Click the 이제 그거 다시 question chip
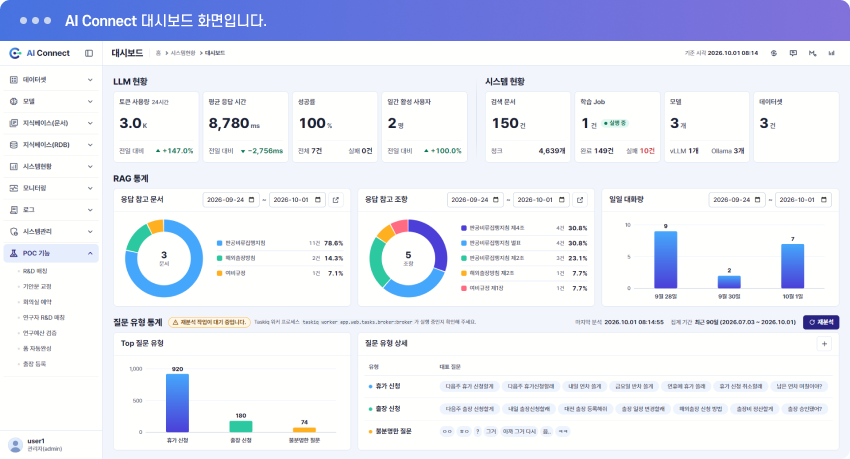Viewport: 850px width, 459px height. click(519, 431)
